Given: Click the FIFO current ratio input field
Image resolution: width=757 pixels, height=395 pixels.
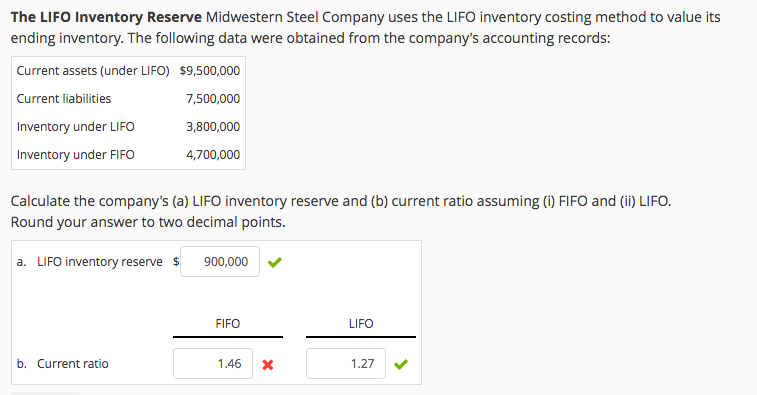Looking at the screenshot, I should point(213,364).
